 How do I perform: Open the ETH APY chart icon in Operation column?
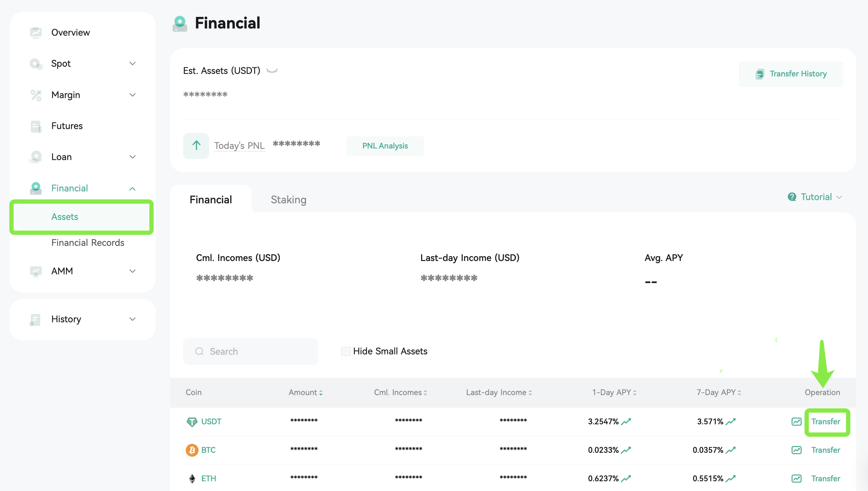796,478
